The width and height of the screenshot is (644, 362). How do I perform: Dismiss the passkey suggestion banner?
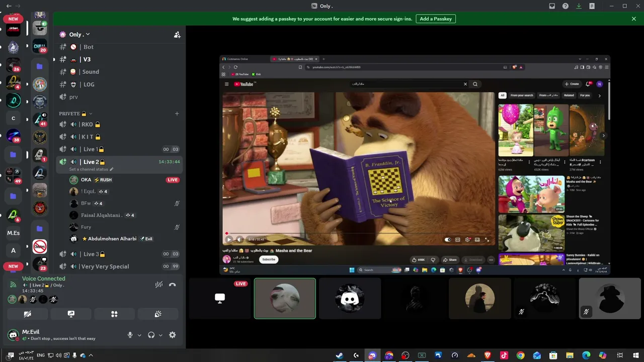point(634,19)
